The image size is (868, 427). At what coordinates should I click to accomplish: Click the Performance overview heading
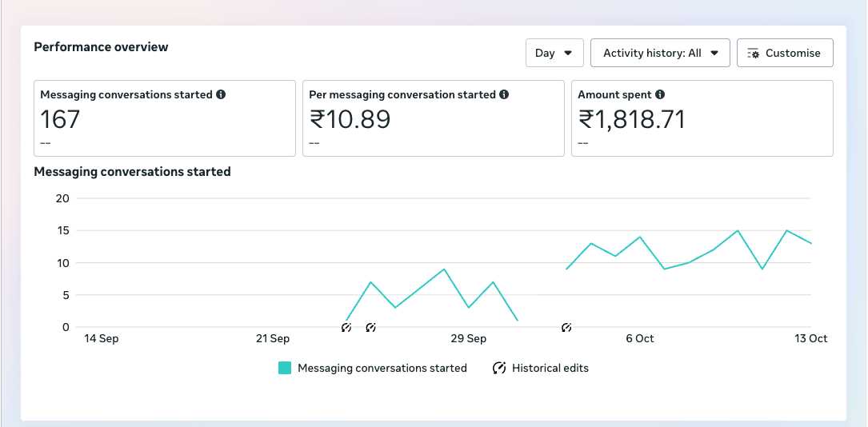pos(101,47)
